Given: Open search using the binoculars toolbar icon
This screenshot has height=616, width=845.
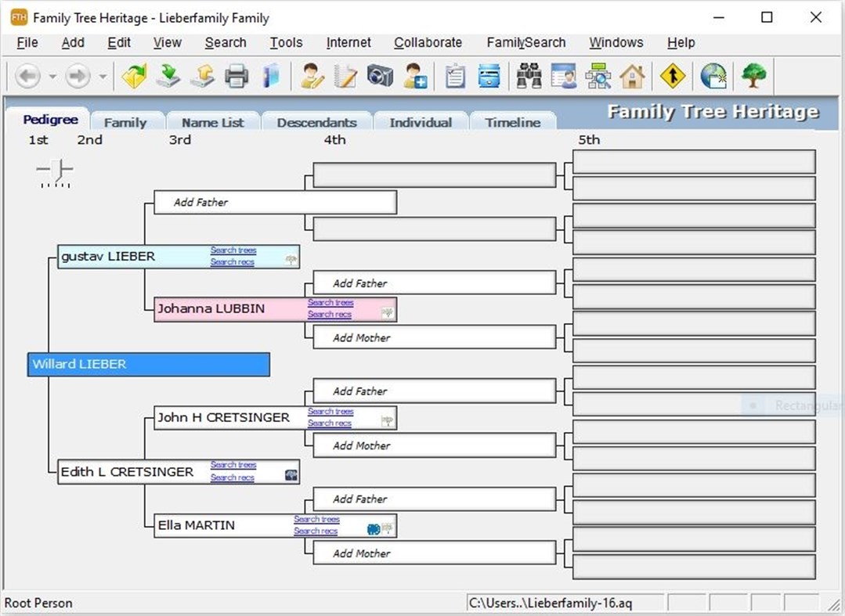Looking at the screenshot, I should point(529,76).
